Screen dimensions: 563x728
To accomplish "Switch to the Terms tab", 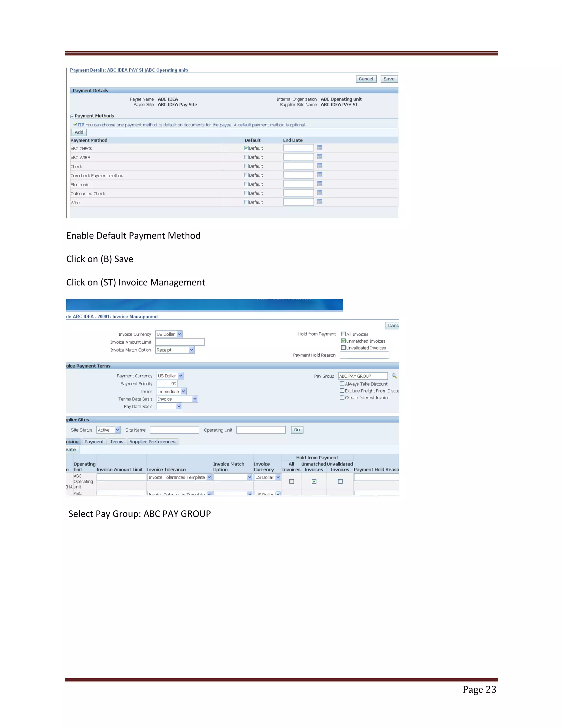I will tap(117, 441).
